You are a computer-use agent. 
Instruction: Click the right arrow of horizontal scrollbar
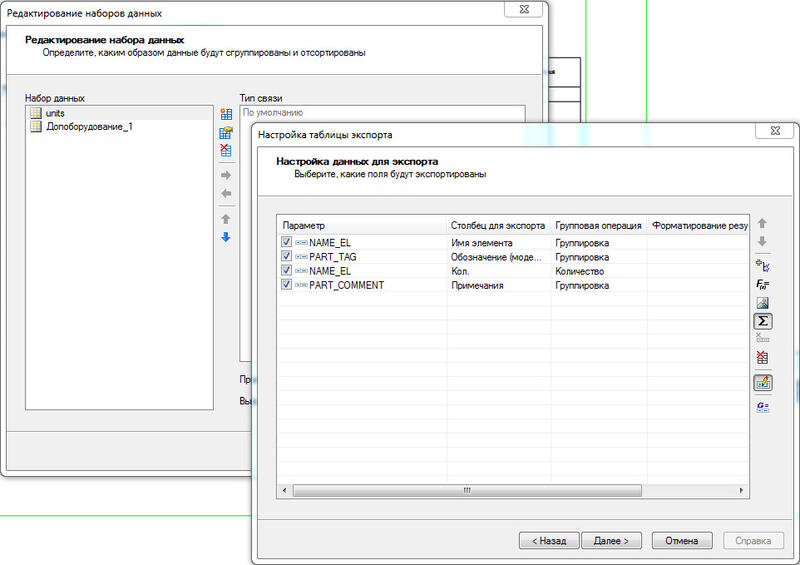741,490
